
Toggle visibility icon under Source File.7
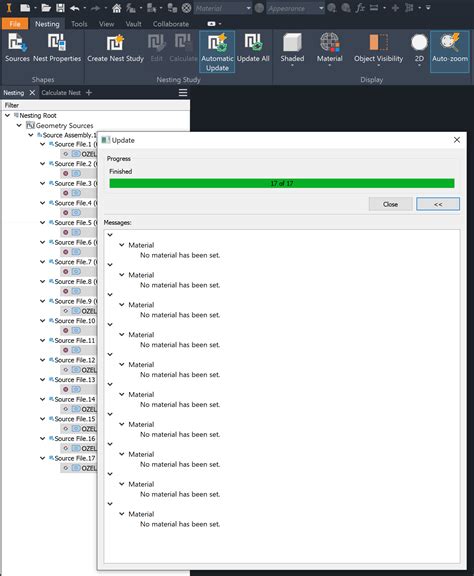pos(65,271)
